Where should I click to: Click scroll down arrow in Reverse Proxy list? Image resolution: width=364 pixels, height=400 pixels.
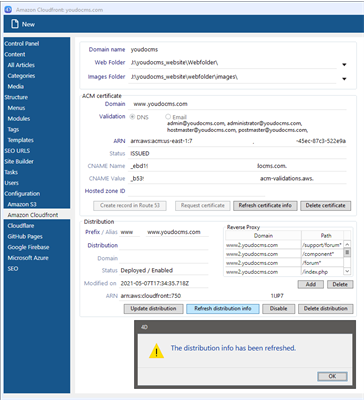347,271
